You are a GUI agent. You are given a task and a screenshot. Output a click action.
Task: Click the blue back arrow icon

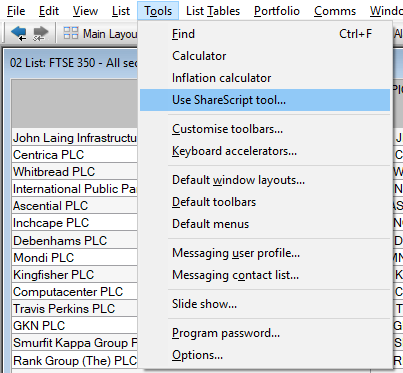coord(19,33)
